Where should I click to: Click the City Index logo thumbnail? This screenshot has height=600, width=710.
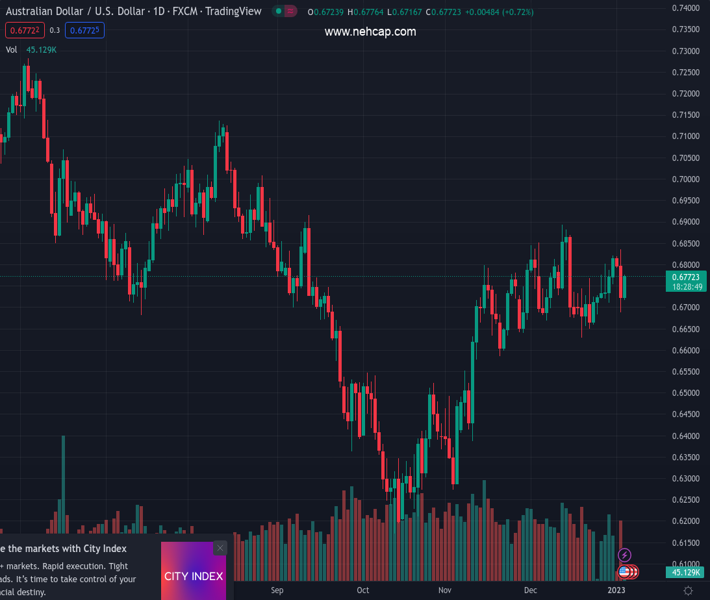click(194, 575)
